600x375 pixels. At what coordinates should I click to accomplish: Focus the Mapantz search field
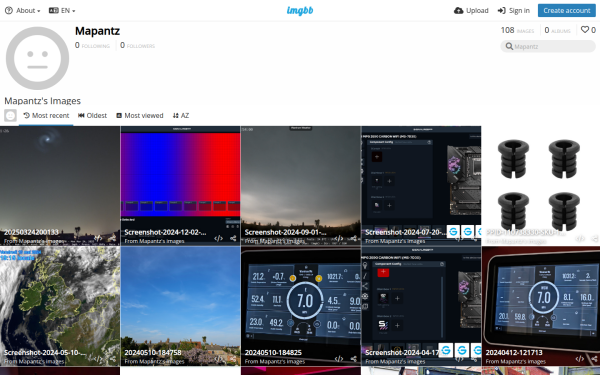pyautogui.click(x=548, y=46)
